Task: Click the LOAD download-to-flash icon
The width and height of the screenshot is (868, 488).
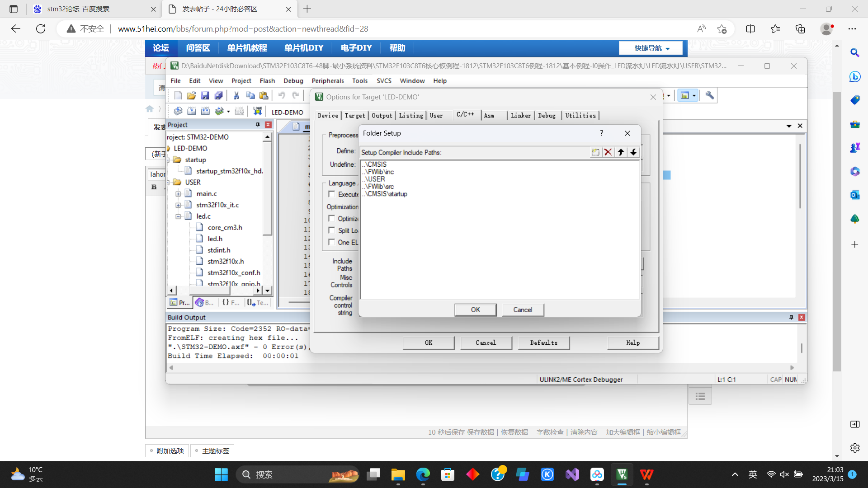Action: [x=258, y=111]
